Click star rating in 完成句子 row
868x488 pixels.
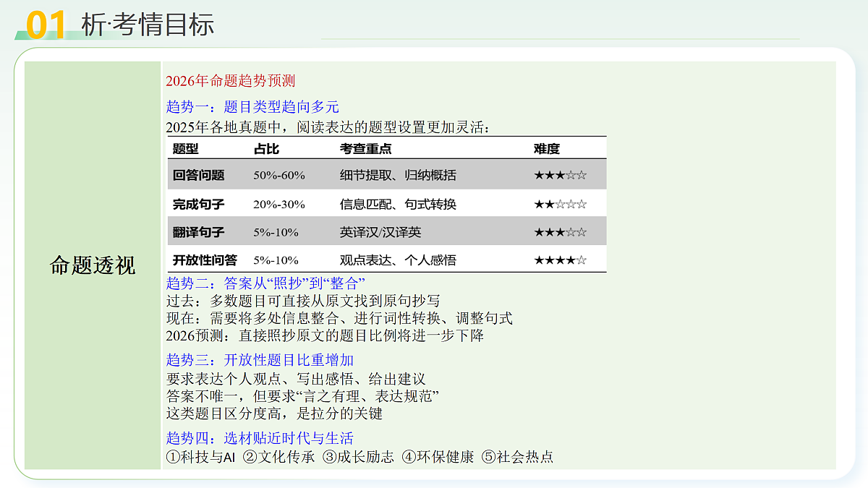pos(561,204)
